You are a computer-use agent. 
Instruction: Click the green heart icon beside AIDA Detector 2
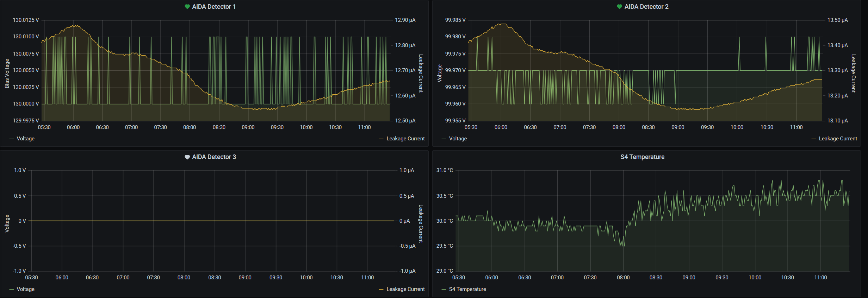pos(619,7)
